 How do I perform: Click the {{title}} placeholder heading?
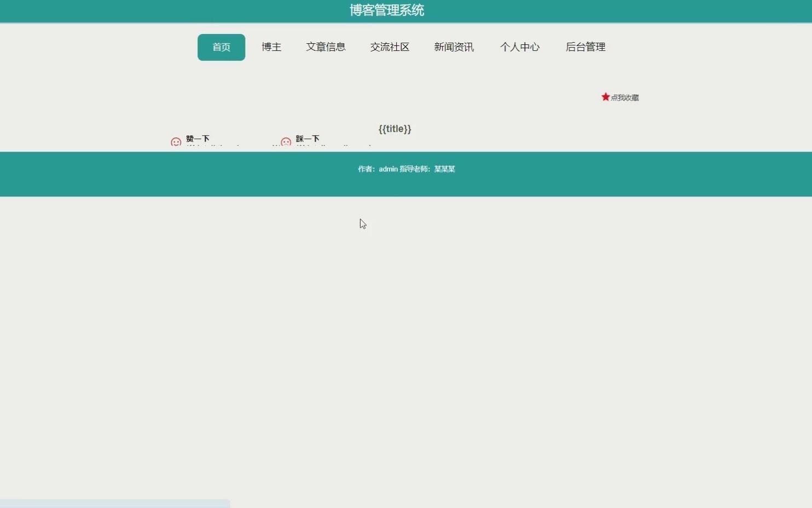[395, 129]
